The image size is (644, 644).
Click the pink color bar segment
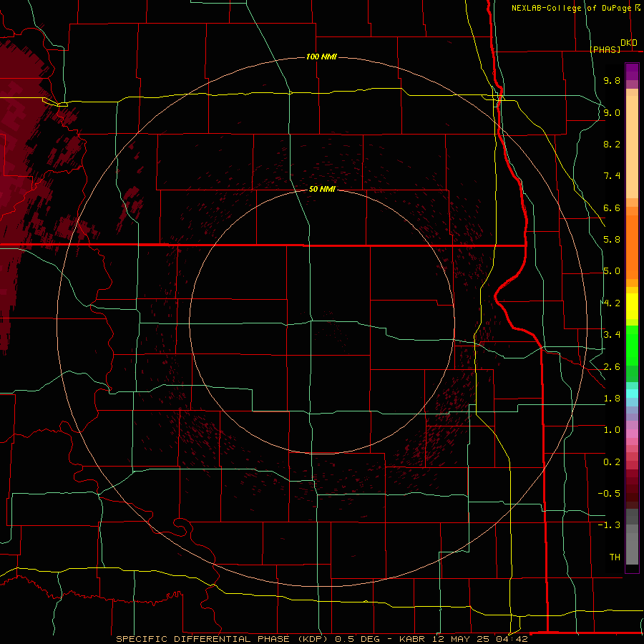pyautogui.click(x=632, y=434)
